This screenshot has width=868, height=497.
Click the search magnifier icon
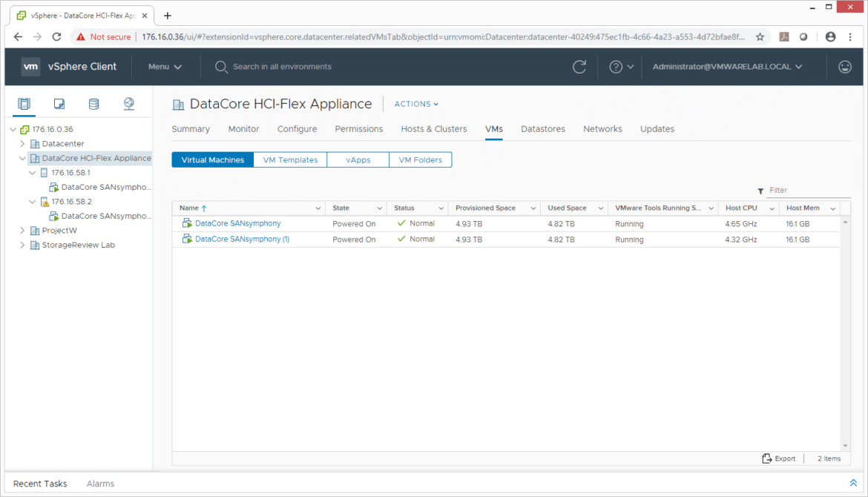[221, 67]
